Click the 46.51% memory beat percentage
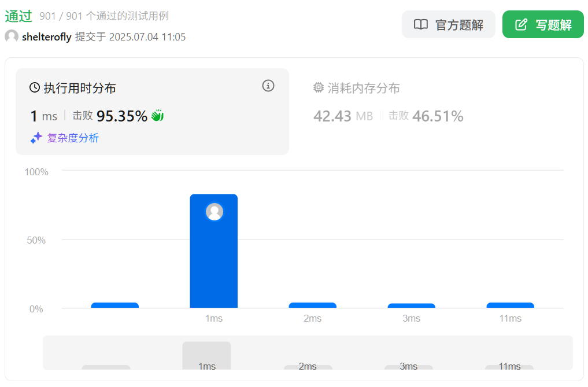 (438, 116)
